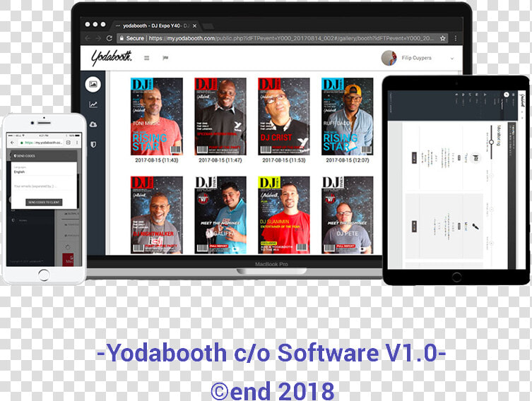
Task: Open the gallery icon in laptop sidebar
Action: [93, 84]
